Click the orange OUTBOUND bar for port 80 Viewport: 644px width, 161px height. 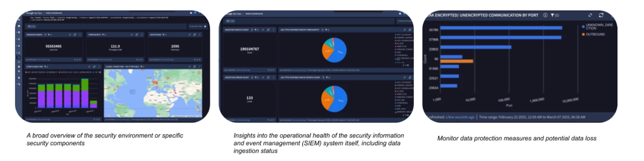coord(457,61)
